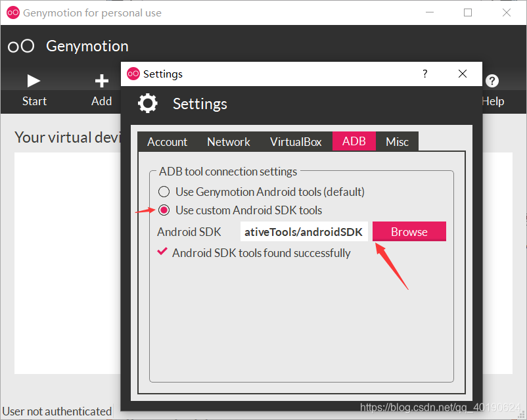This screenshot has height=420, width=527.
Task: Open Help question mark icon in main window
Action: coord(492,81)
